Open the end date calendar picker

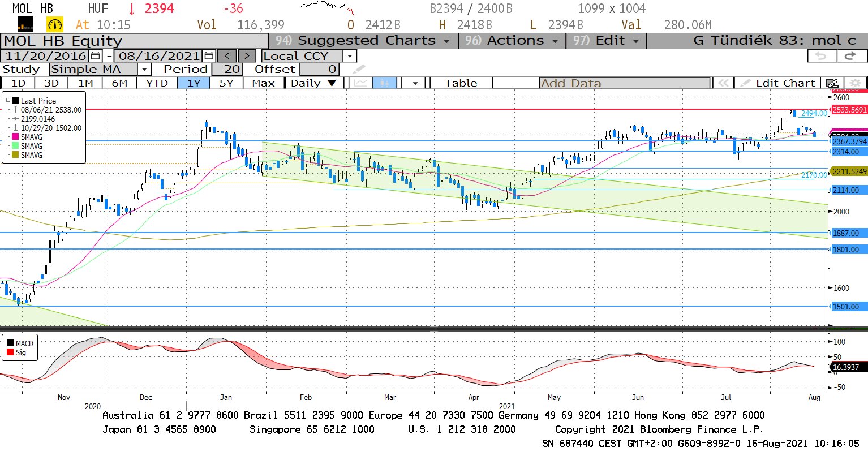pos(209,56)
